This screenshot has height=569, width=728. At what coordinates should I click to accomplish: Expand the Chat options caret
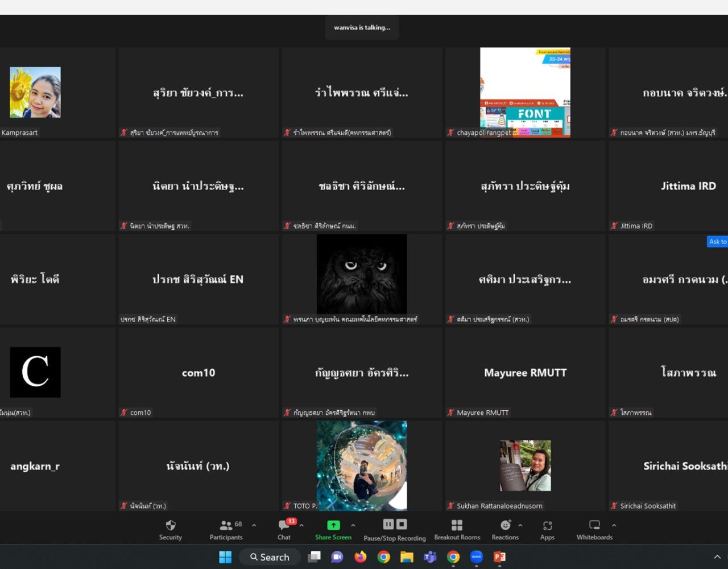[301, 525]
